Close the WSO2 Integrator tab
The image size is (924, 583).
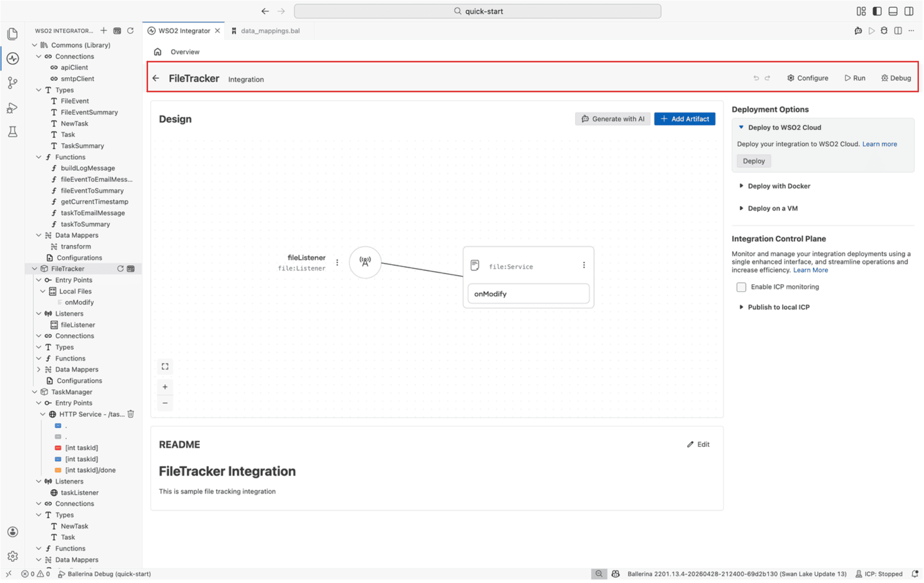[x=217, y=31]
